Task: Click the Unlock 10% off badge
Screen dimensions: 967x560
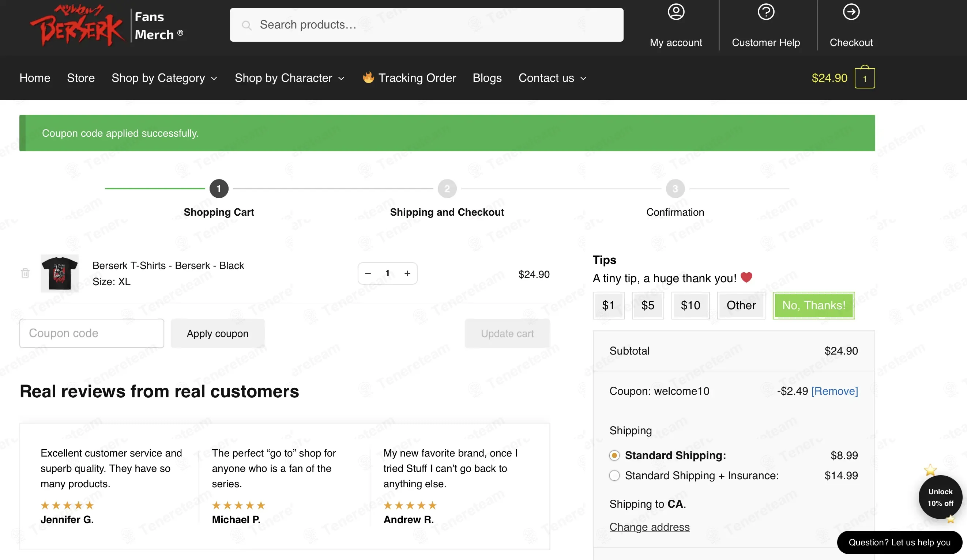Action: coord(940,497)
